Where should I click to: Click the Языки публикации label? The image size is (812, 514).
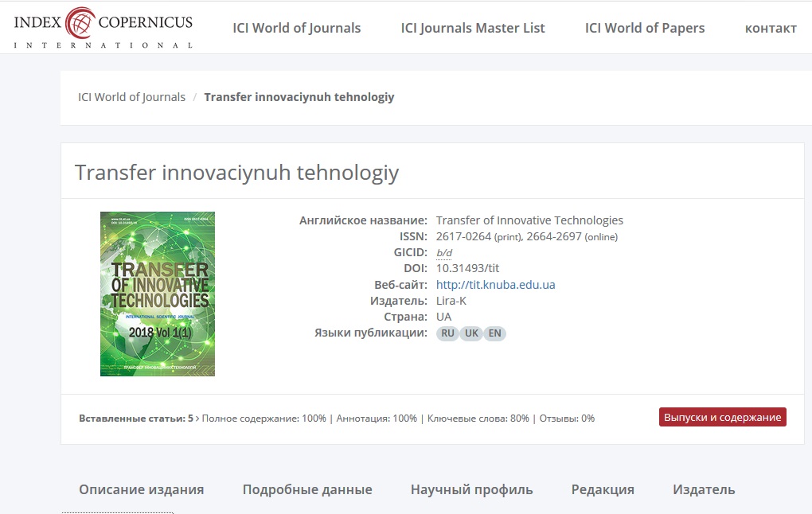(x=371, y=333)
